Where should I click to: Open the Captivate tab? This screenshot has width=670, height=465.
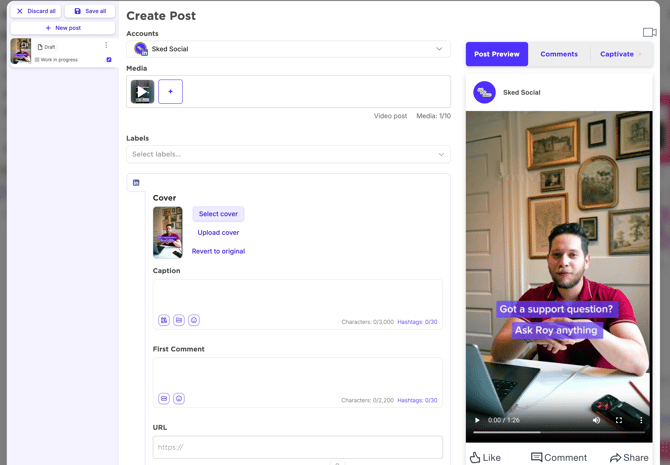[620, 54]
